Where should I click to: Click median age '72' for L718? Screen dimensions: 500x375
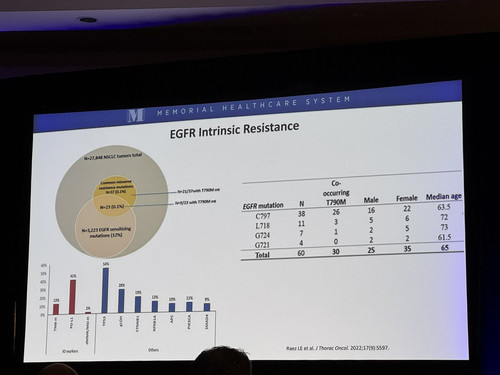[444, 217]
